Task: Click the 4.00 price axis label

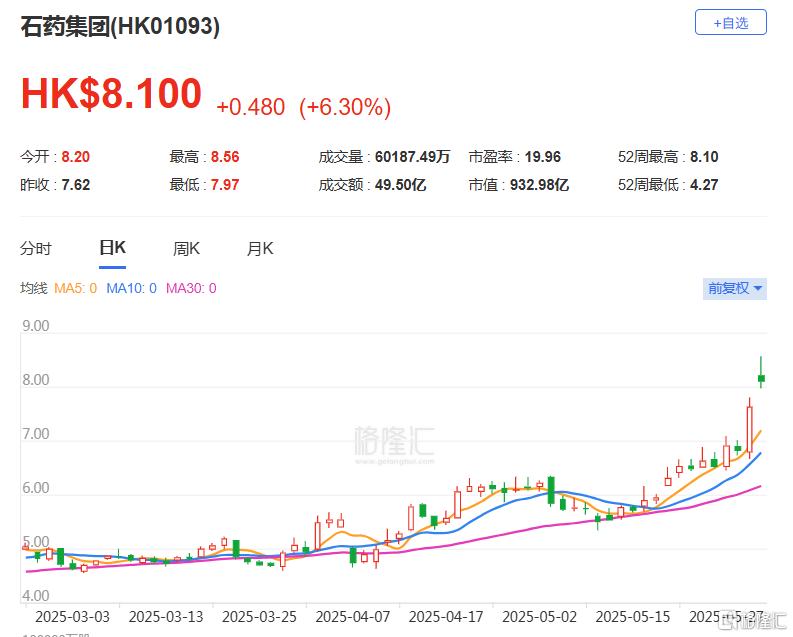Action: [36, 596]
